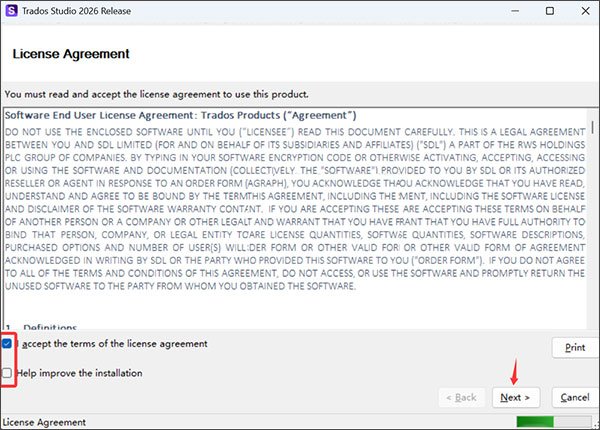Cancel the installation

click(x=575, y=397)
